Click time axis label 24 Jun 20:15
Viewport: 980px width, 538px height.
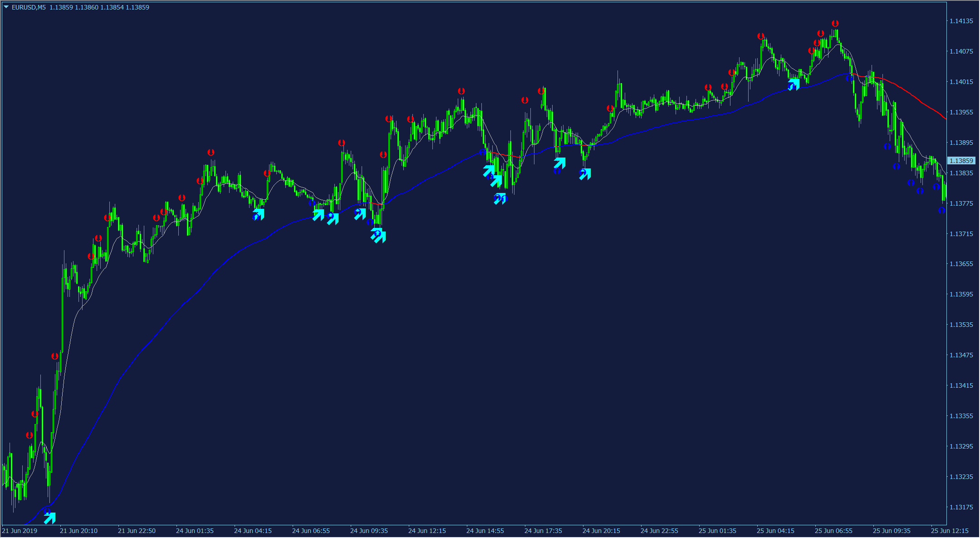click(601, 531)
